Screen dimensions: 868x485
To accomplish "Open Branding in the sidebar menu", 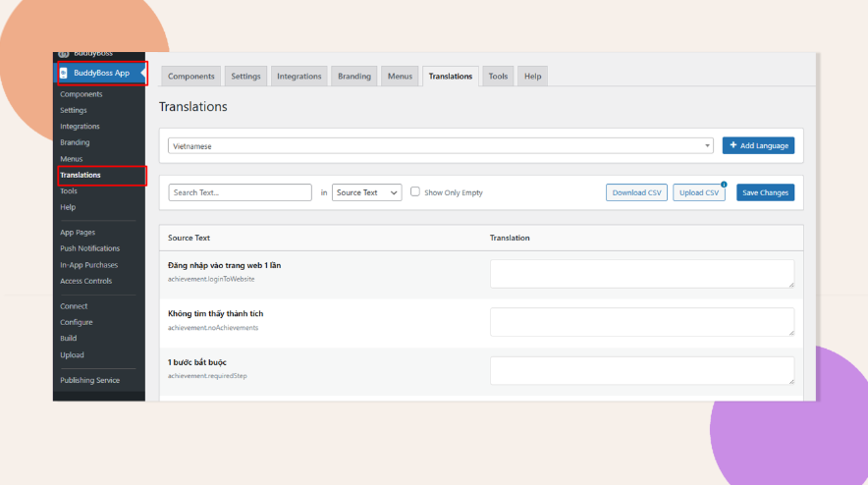I will click(x=75, y=142).
